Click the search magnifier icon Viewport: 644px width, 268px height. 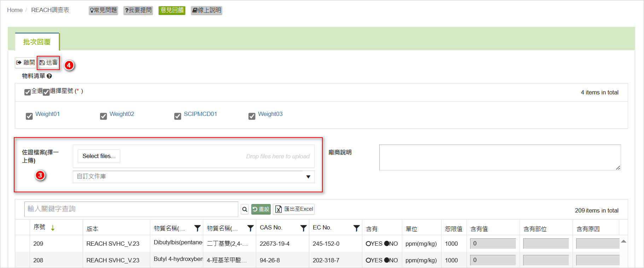coord(245,209)
